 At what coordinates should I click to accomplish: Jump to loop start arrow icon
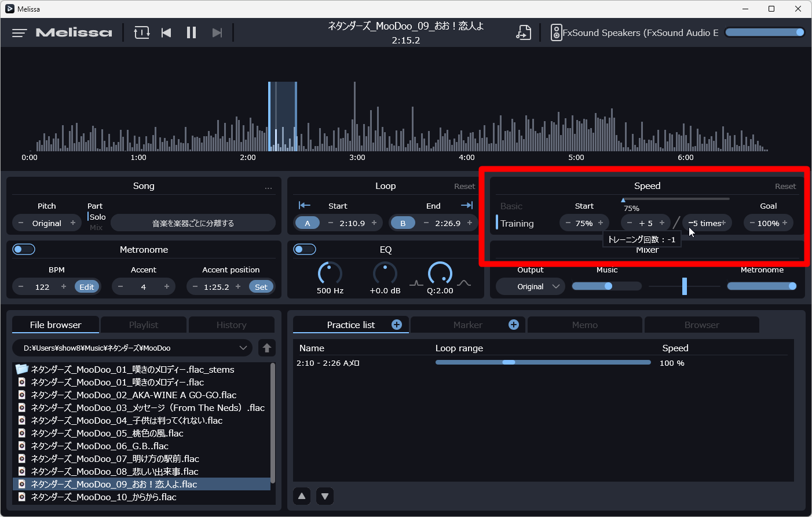tap(305, 205)
